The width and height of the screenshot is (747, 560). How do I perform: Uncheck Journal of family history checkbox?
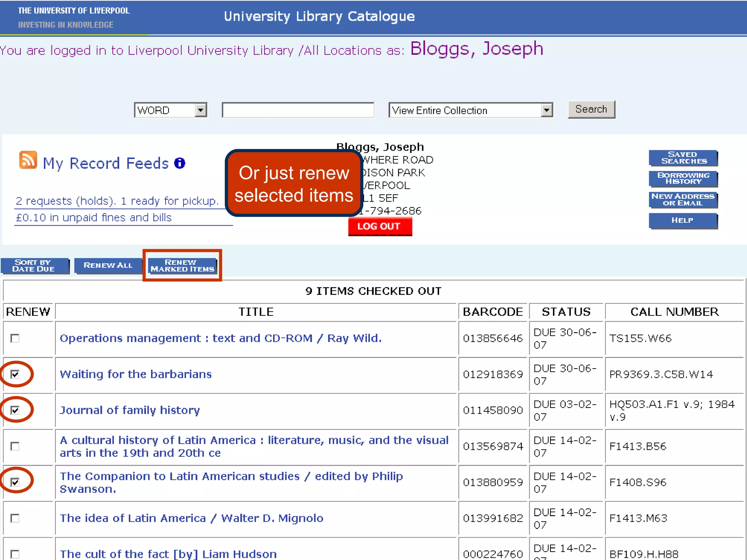15,411
